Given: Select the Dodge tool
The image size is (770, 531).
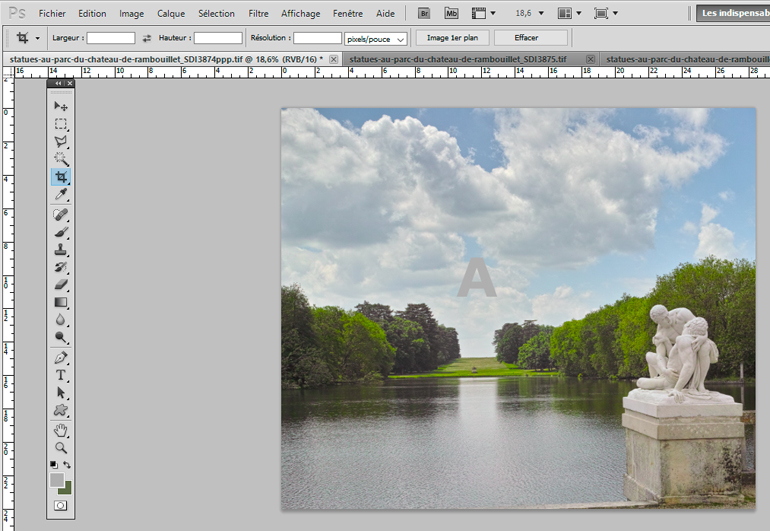Looking at the screenshot, I should pos(60,337).
